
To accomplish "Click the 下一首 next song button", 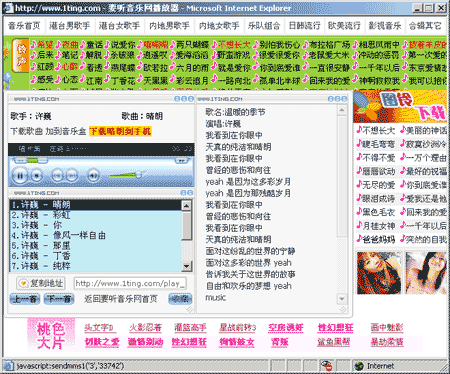I will tap(59, 299).
